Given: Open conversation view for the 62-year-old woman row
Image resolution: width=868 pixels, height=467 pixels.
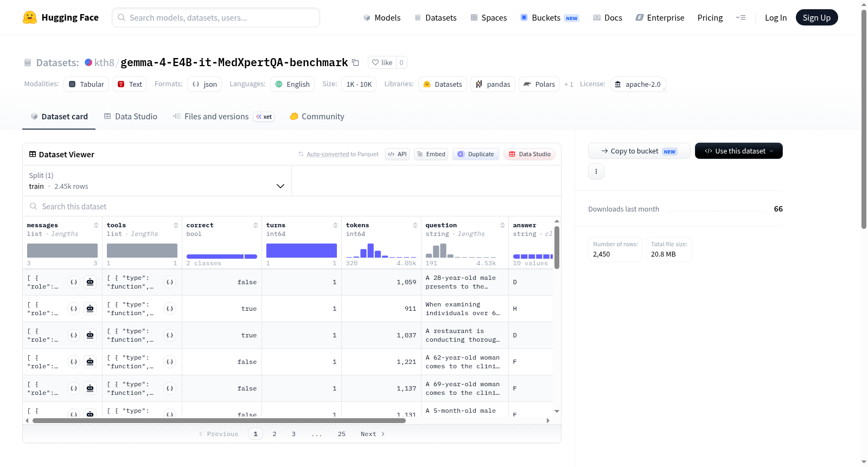Looking at the screenshot, I should [x=90, y=362].
